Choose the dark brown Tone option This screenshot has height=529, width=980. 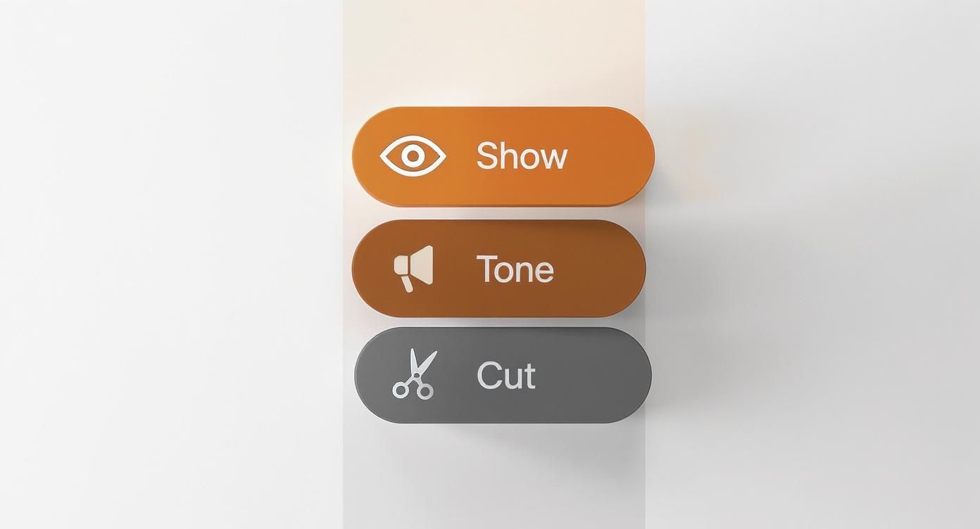tap(498, 268)
